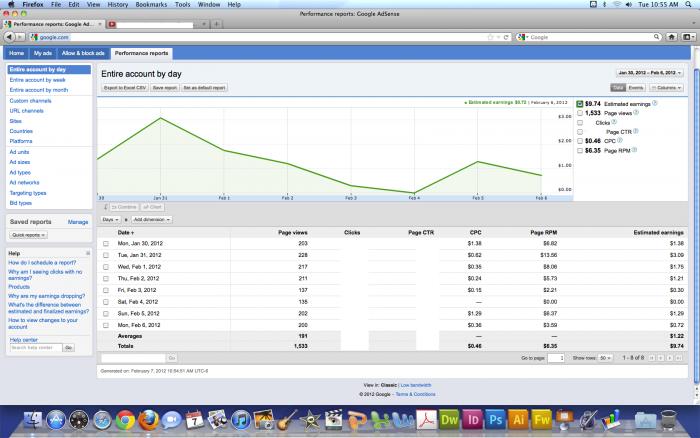Screen dimensions: 700x438
Task: Open Dreamweaver (Dw) from the dock
Action: (450, 420)
